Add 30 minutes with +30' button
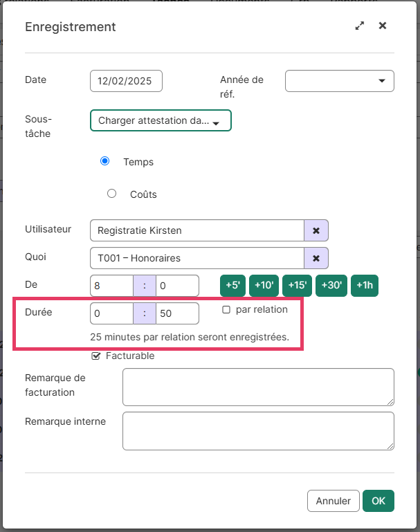This screenshot has height=532, width=420. (331, 286)
